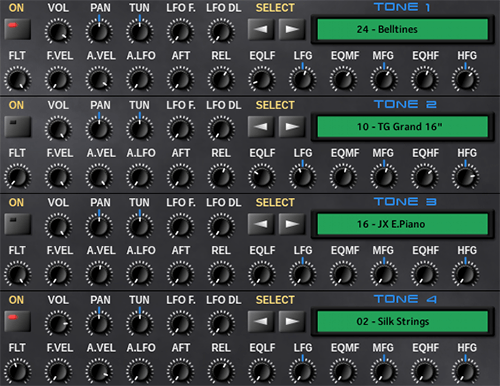Click the Tone 2 PAN knob

[x=99, y=129]
